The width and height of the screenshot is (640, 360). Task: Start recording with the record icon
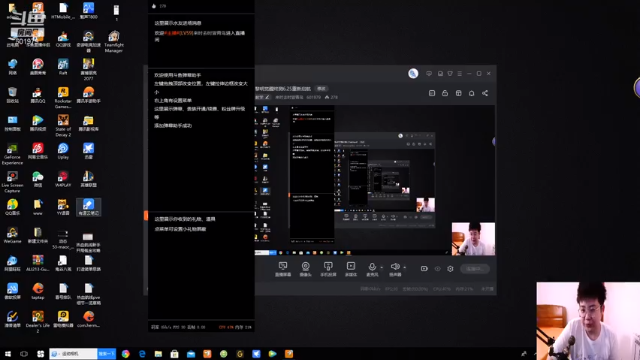pos(424,269)
